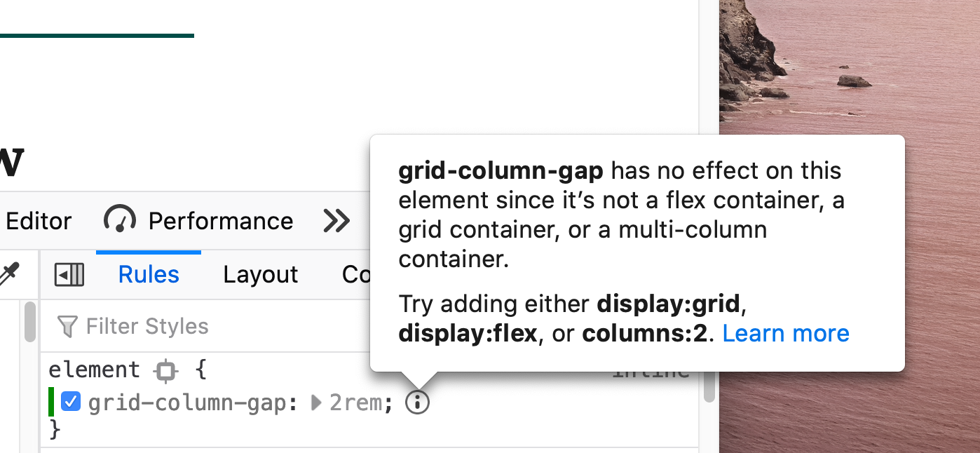Click the grid-column-gap property name
This screenshot has height=453, width=980.
[187, 403]
